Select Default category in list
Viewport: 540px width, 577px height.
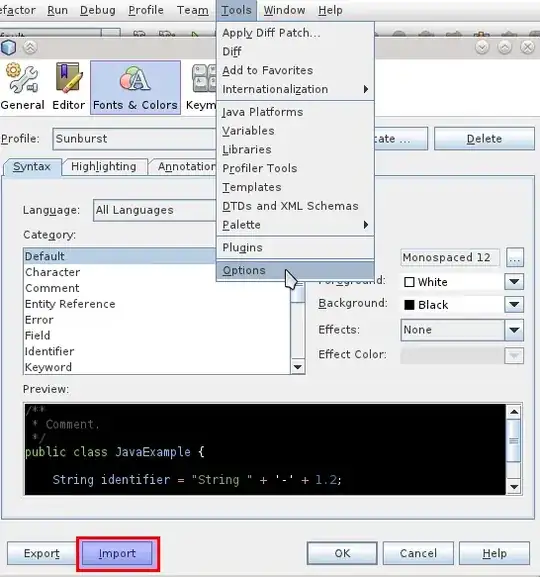(x=120, y=256)
